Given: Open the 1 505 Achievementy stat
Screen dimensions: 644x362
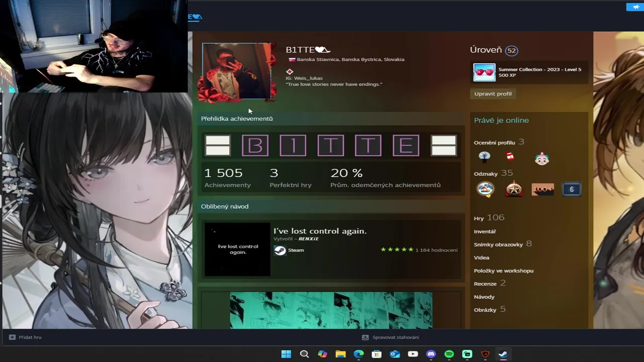Looking at the screenshot, I should 227,178.
